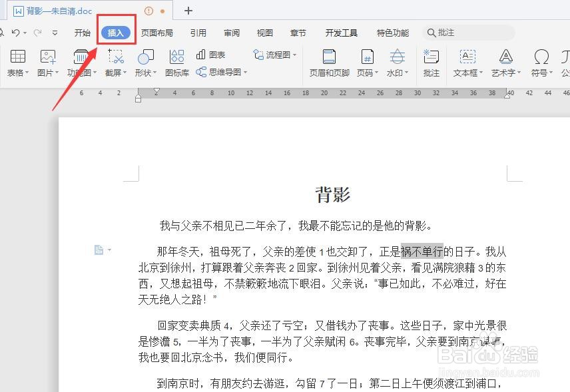Open the 审阅 review tab
570x392 pixels.
point(231,32)
